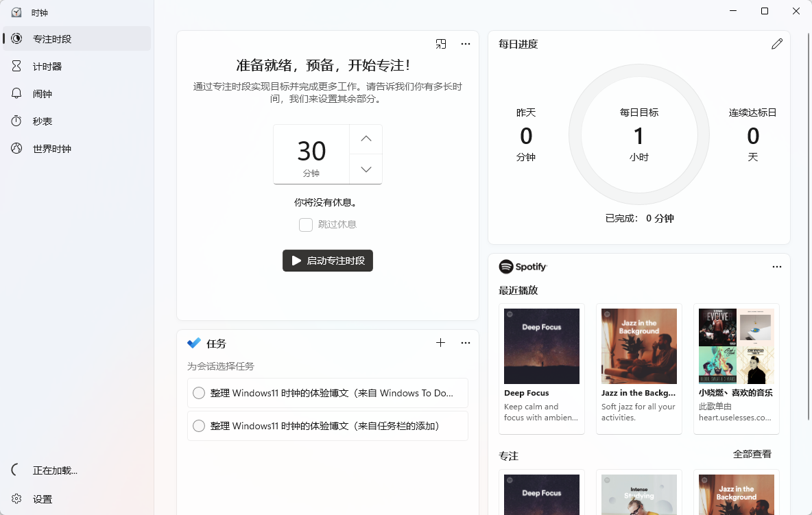
Task: Open Jazz in the Background under 专注
Action: tap(737, 495)
